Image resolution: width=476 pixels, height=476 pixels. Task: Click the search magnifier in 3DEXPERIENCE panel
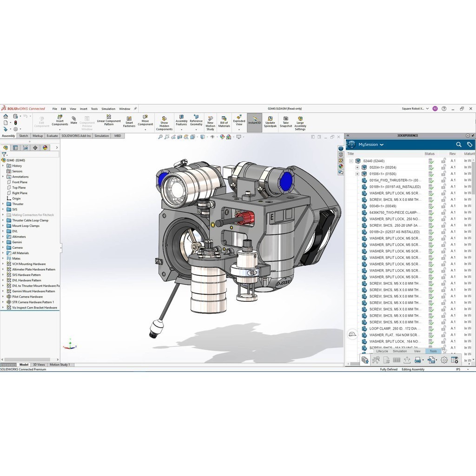coord(458,145)
